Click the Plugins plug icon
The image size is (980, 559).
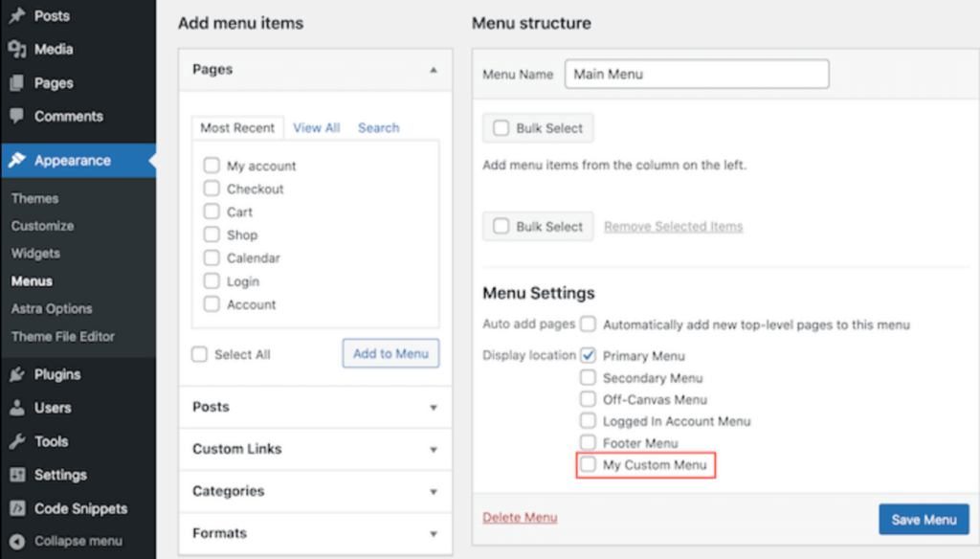pyautogui.click(x=16, y=374)
